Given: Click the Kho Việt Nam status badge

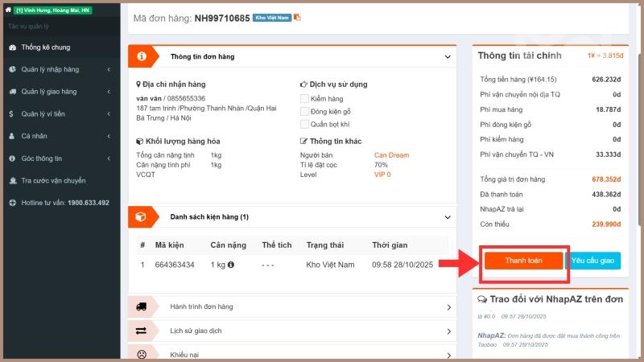Looking at the screenshot, I should click(x=271, y=17).
